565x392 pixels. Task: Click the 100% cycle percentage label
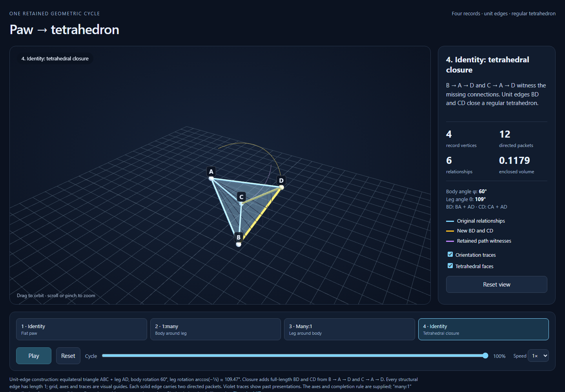pos(499,356)
